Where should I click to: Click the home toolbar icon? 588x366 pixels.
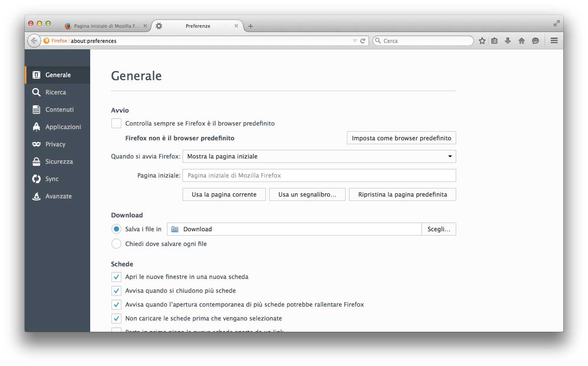point(522,41)
